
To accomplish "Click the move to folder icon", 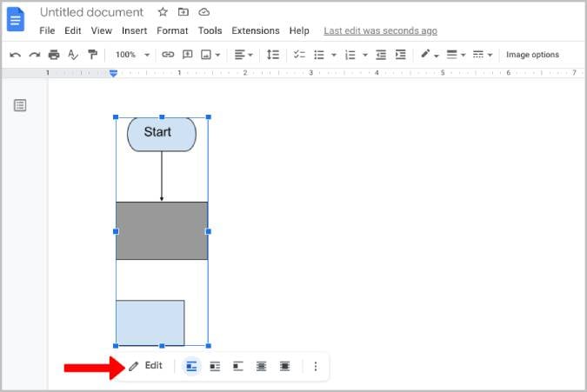I will point(183,12).
